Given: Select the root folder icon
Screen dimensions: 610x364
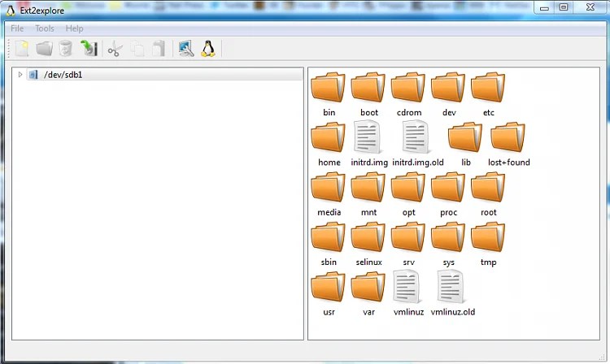Looking at the screenshot, I should pyautogui.click(x=488, y=187).
